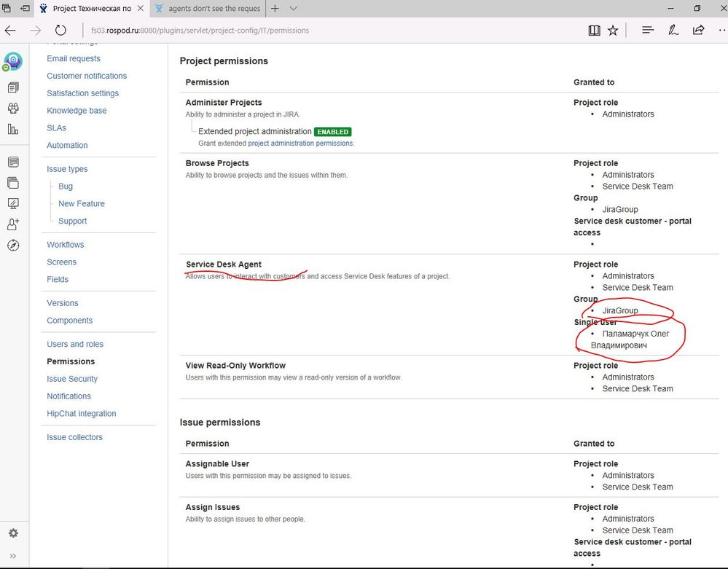This screenshot has width=728, height=569.
Task: Select Support issue type
Action: (x=72, y=221)
